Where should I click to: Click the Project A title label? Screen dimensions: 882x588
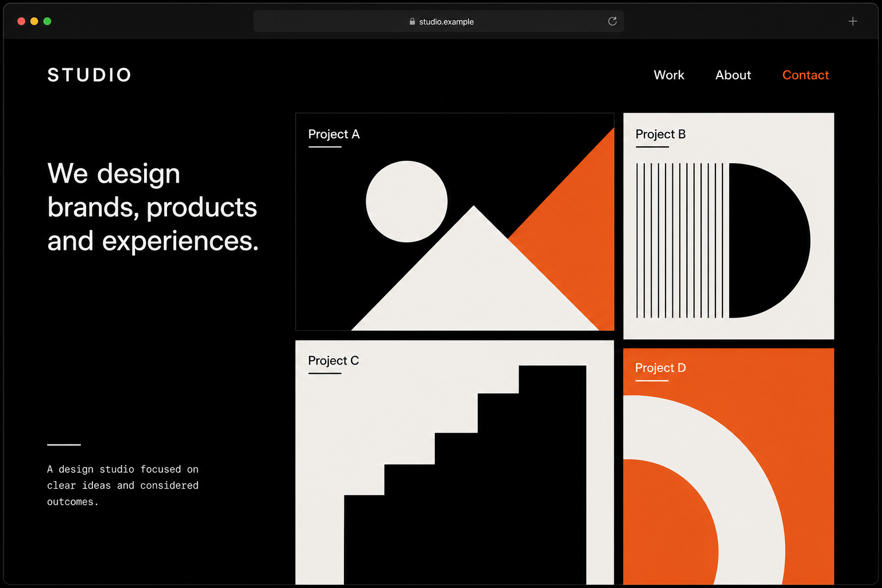(334, 134)
